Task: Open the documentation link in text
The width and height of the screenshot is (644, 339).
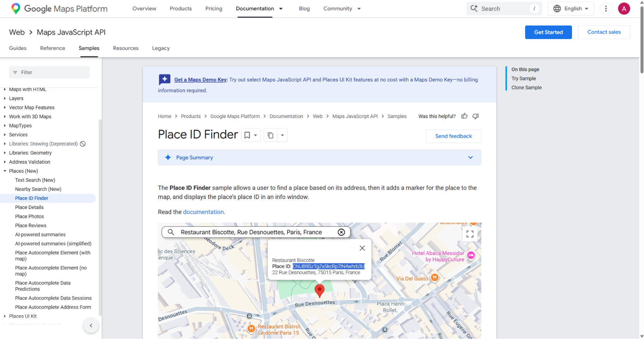Action: click(203, 212)
